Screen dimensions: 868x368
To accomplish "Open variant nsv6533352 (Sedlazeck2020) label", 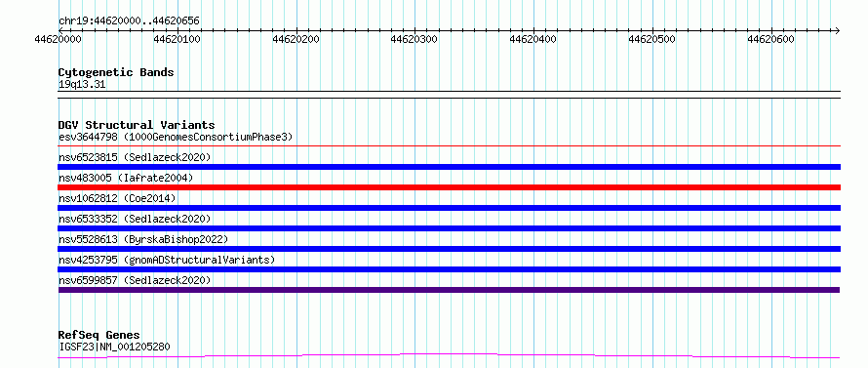I will 135,219.
